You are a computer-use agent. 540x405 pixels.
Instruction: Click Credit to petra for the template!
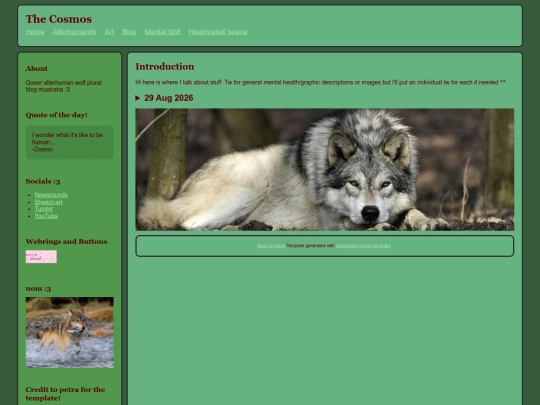pyautogui.click(x=65, y=394)
